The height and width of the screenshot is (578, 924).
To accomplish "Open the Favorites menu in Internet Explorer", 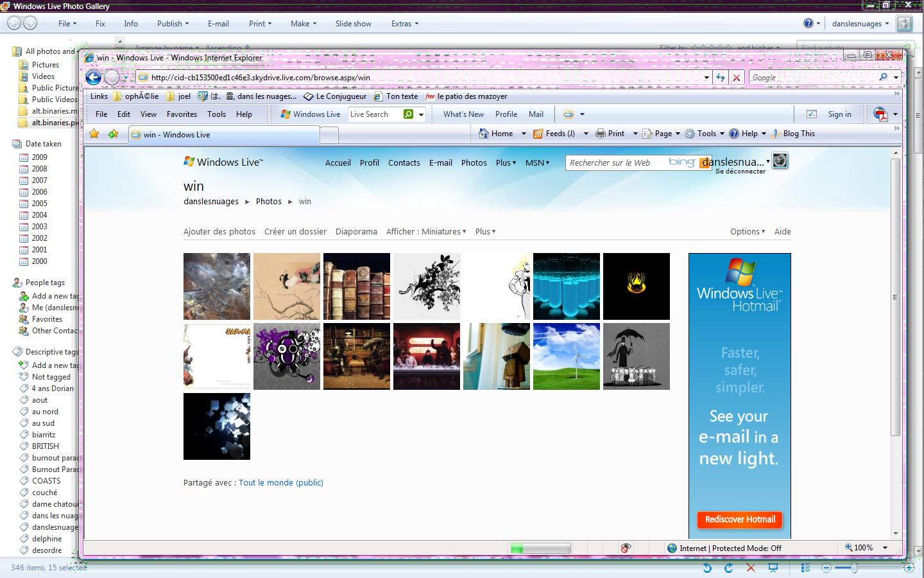I will click(182, 114).
